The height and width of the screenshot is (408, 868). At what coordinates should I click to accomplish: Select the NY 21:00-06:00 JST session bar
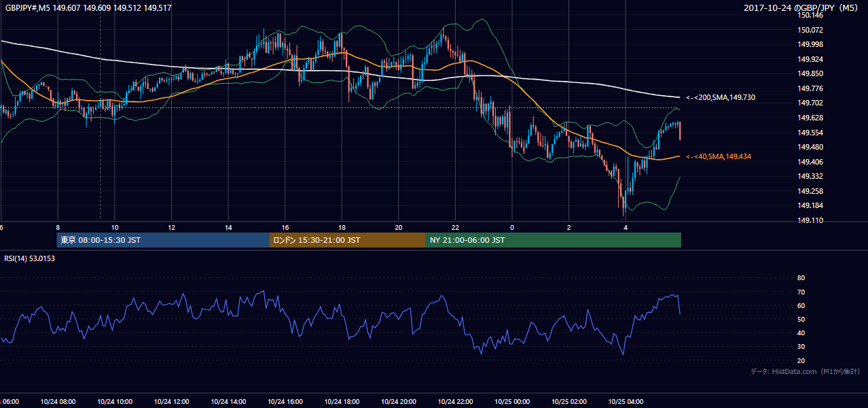[x=554, y=240]
